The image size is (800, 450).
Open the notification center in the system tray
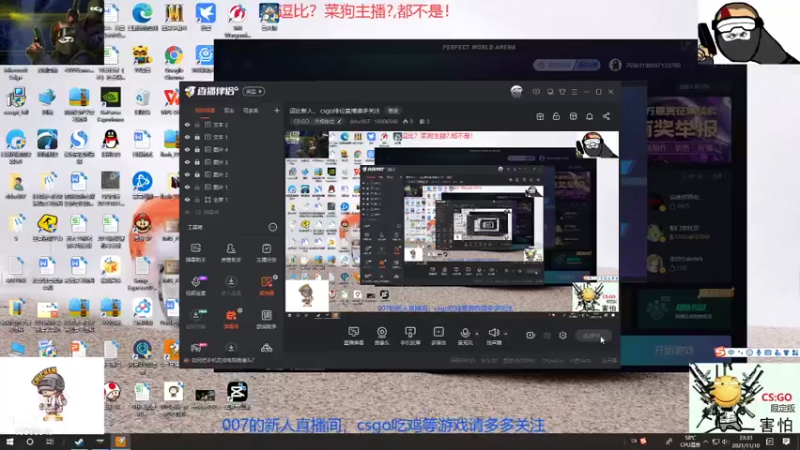click(x=786, y=442)
